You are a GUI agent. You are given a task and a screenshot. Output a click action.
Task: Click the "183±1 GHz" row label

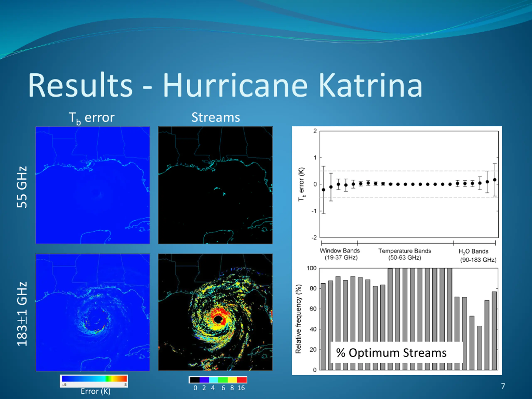coord(22,314)
